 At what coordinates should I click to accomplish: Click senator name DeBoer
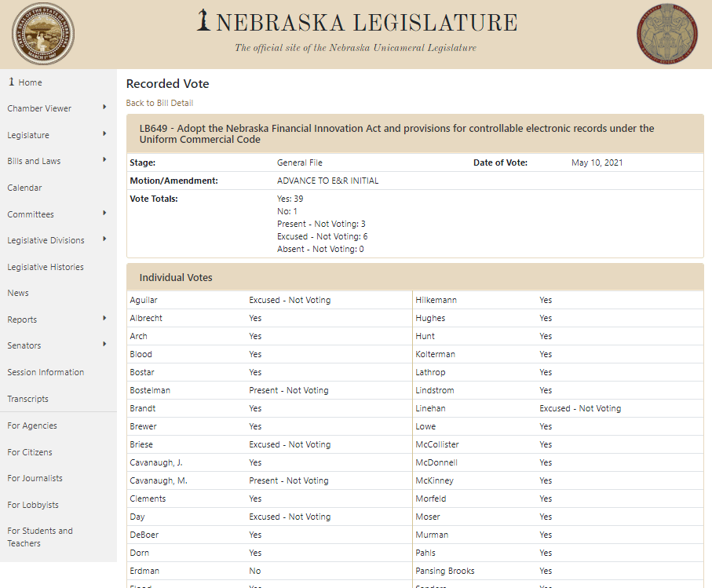[144, 535]
